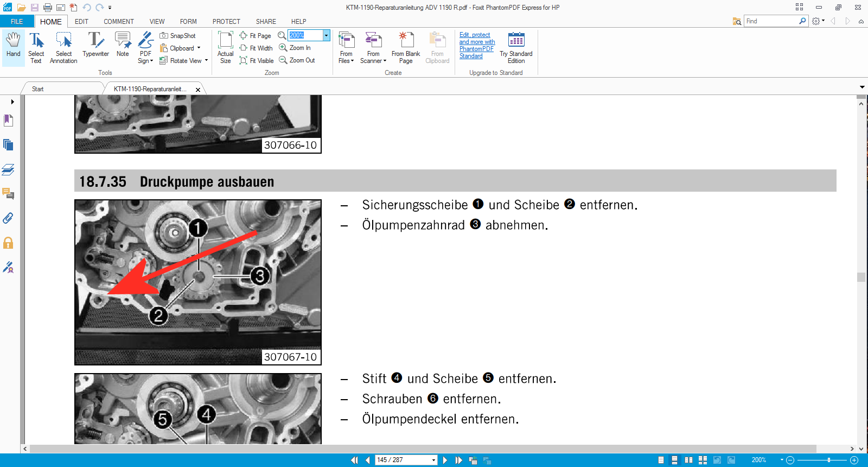The height and width of the screenshot is (467, 868).
Task: Switch to the Start document tab
Action: [x=38, y=89]
